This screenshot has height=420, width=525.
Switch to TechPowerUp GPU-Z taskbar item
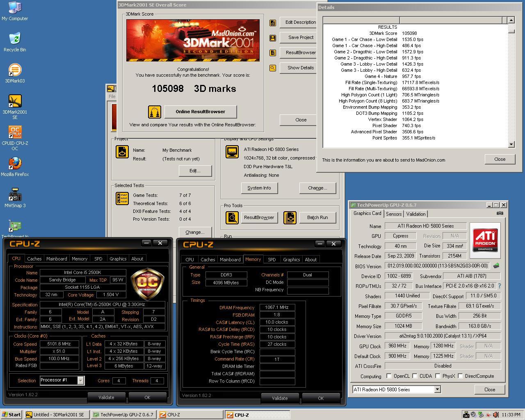coord(123,415)
